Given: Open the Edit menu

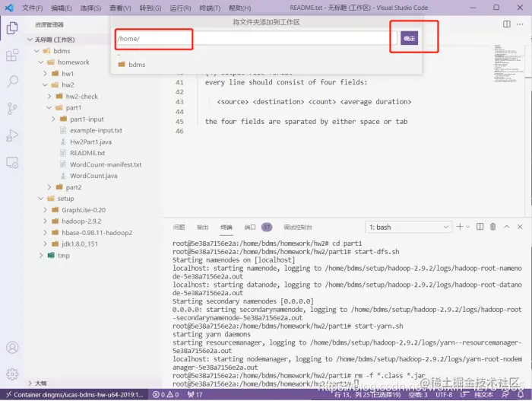Looking at the screenshot, I should pos(61,8).
